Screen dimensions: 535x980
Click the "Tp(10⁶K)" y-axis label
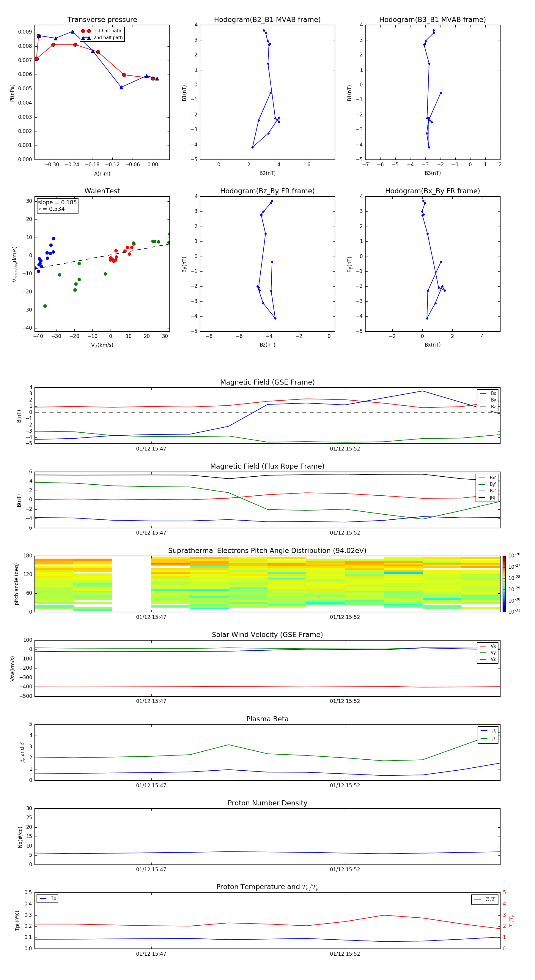point(17,921)
